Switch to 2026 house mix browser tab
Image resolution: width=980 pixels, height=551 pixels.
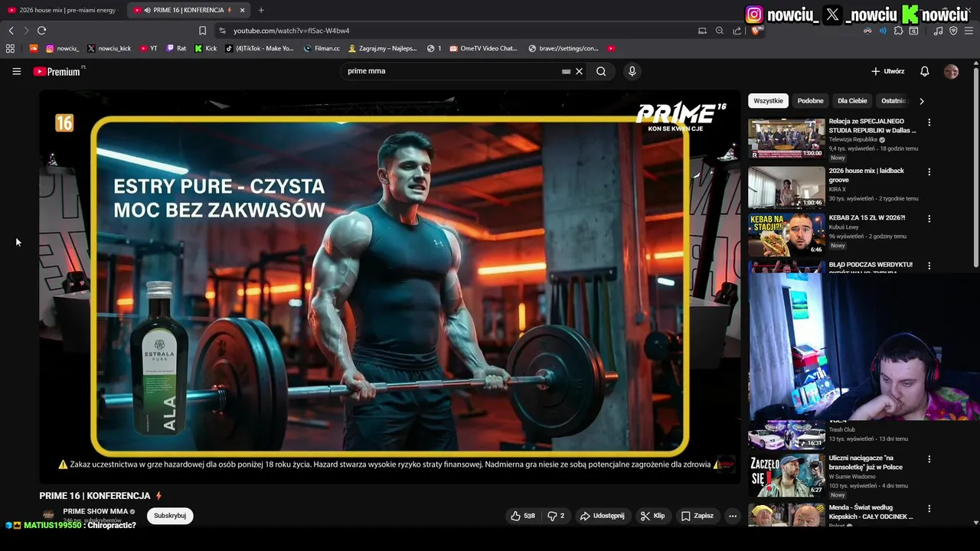pos(63,10)
